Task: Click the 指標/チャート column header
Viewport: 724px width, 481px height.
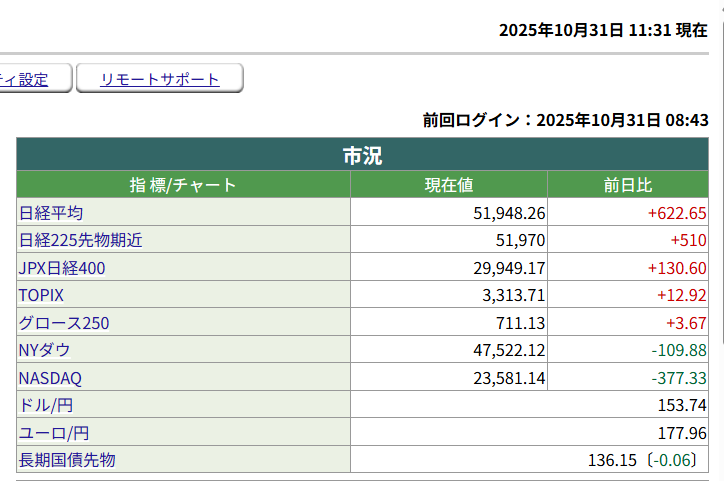Action: [183, 185]
